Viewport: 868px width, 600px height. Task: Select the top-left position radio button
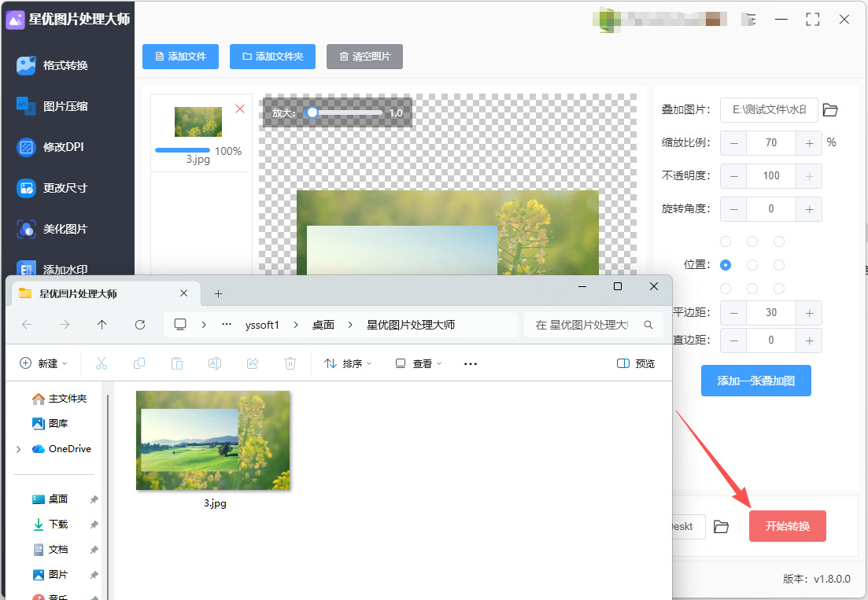pyautogui.click(x=726, y=241)
